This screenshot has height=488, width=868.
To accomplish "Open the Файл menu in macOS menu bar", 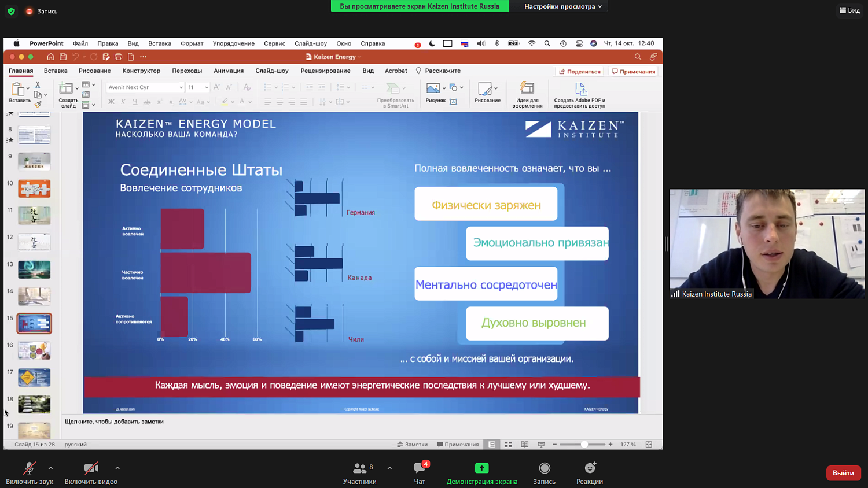I will 80,43.
